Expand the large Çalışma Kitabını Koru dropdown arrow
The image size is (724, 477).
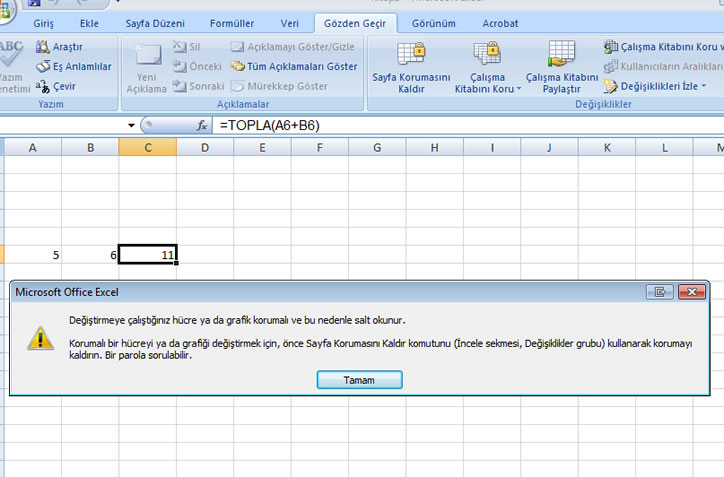pyautogui.click(x=519, y=89)
